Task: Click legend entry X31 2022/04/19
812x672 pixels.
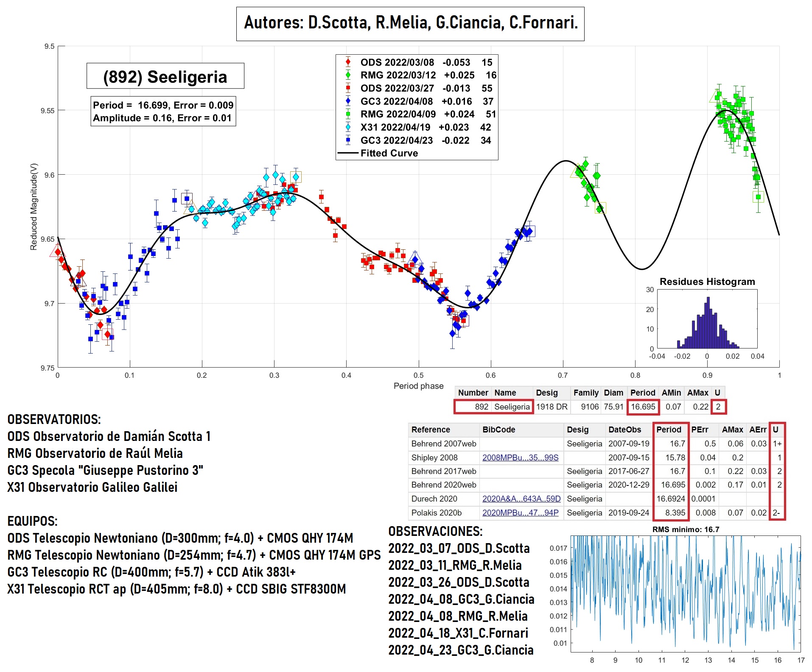Action: tap(417, 127)
